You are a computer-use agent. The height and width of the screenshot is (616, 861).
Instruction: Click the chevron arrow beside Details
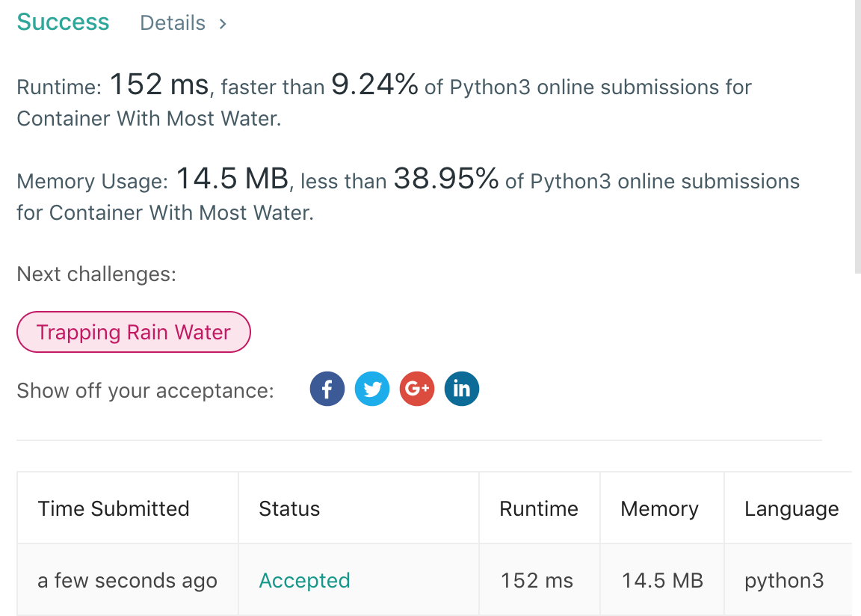(x=223, y=24)
